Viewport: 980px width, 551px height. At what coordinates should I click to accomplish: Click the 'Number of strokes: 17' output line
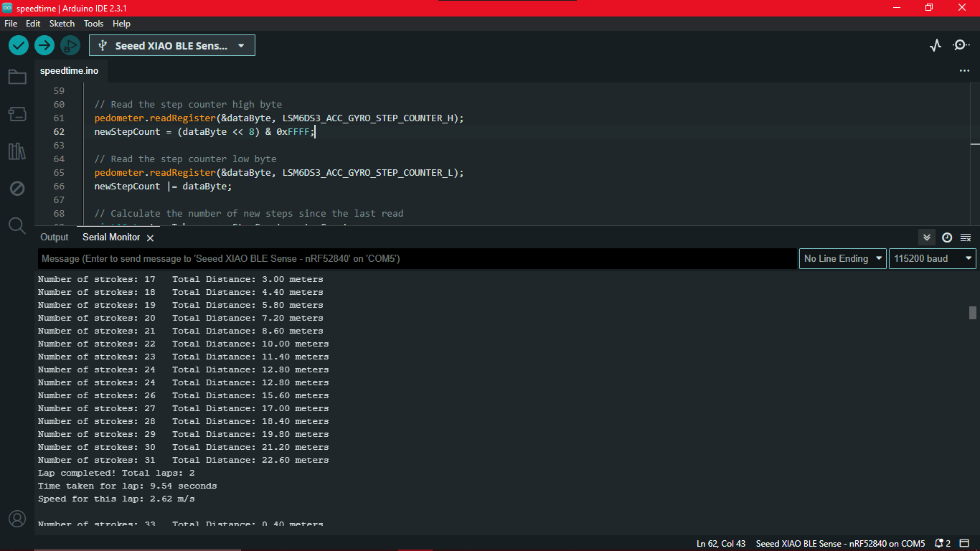[x=180, y=279]
